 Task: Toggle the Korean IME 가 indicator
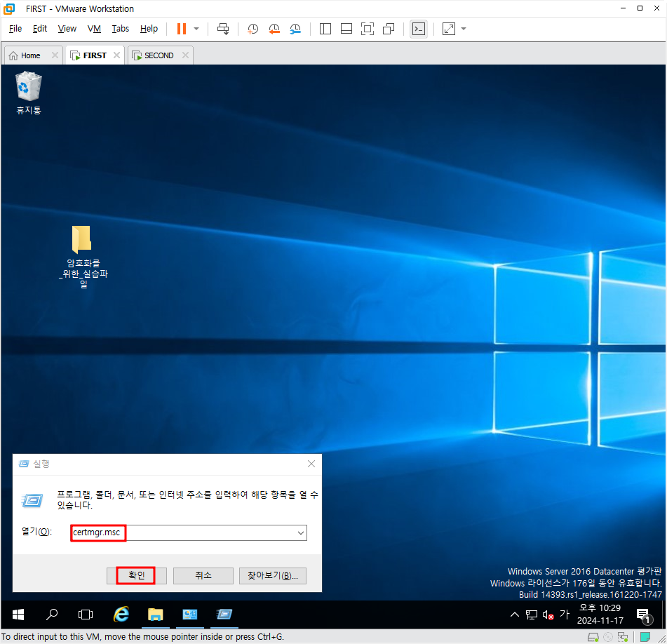pos(565,615)
